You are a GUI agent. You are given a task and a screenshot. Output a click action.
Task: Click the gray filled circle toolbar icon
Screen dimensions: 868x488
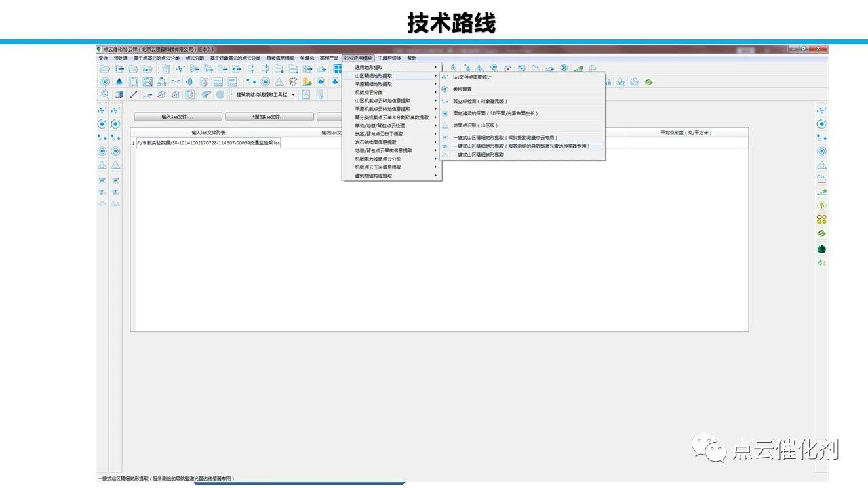tap(220, 95)
